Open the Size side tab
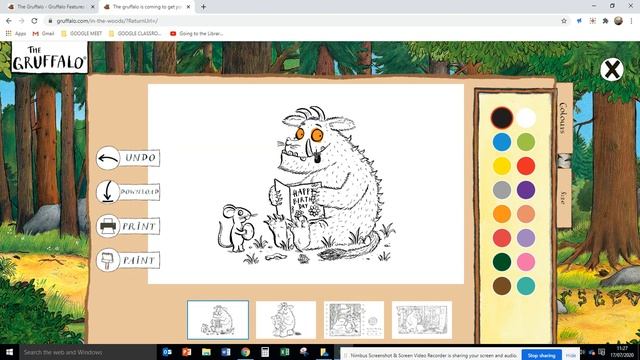Viewport: 640px width, 360px height. pyautogui.click(x=564, y=198)
